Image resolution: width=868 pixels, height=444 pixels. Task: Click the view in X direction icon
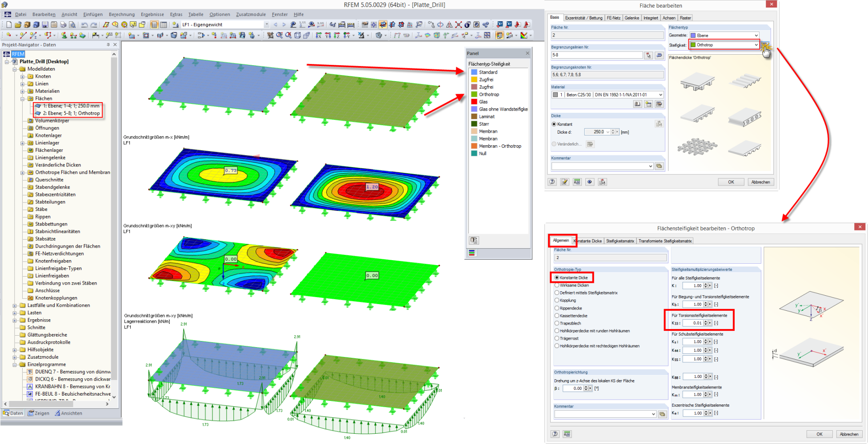coord(319,35)
